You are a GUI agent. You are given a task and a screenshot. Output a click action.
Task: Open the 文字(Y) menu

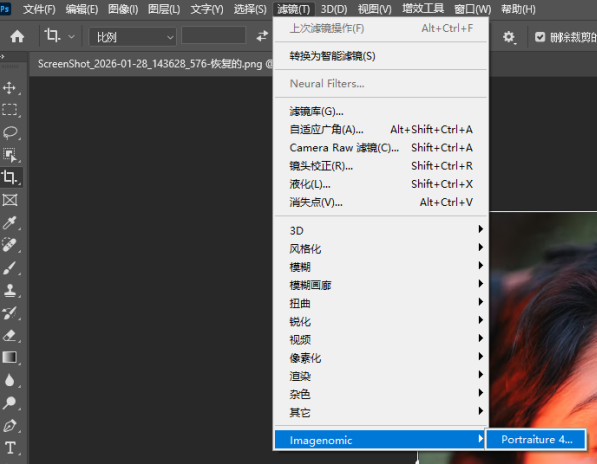(x=206, y=9)
